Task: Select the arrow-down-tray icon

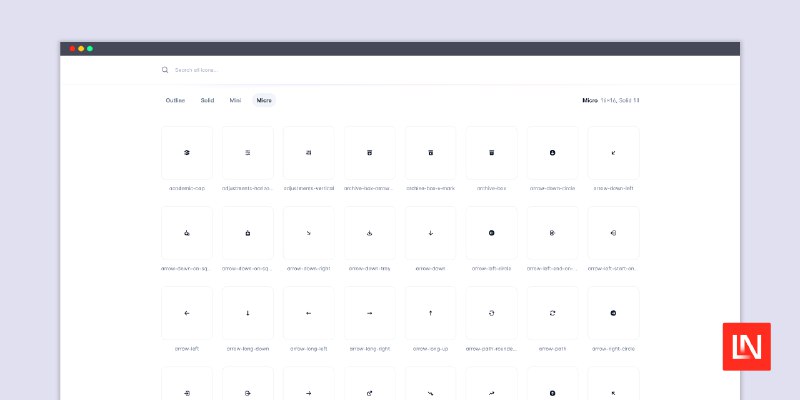Action: pos(369,233)
